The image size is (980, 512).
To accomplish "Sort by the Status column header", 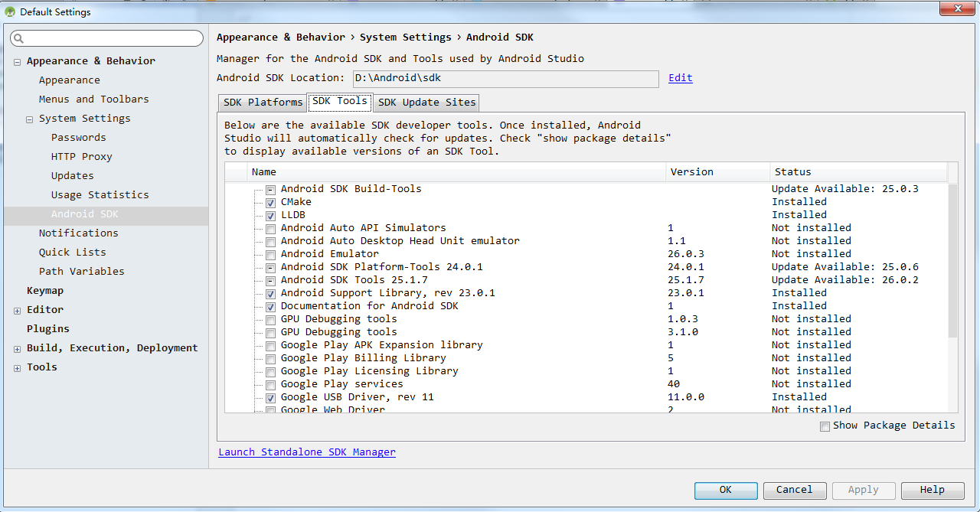I will (x=858, y=172).
